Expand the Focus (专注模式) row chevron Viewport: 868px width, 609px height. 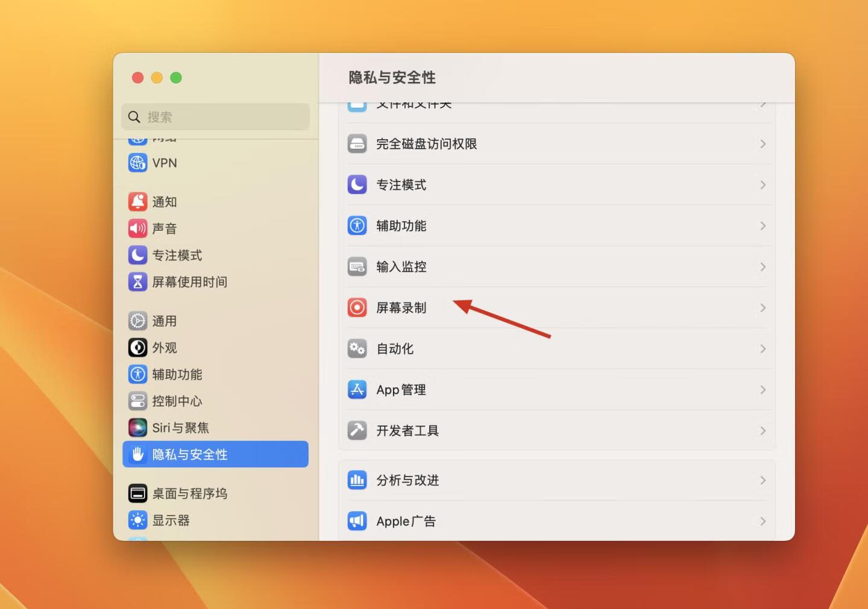[763, 185]
